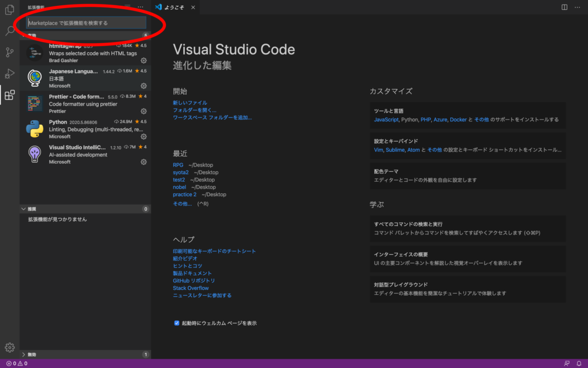Viewport: 588px width, 368px height.
Task: Click その他 link under 最近
Action: [182, 204]
